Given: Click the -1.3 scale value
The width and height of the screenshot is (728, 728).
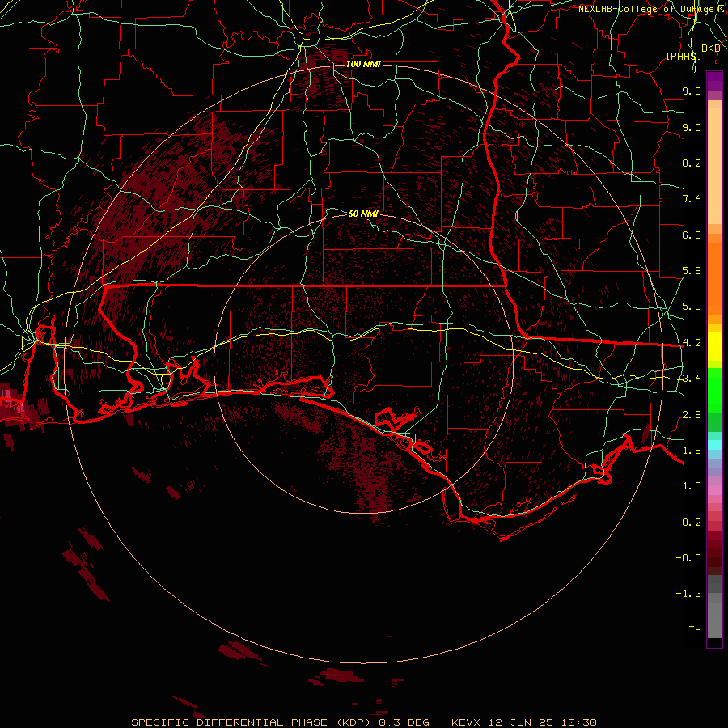Looking at the screenshot, I should coord(688,594).
